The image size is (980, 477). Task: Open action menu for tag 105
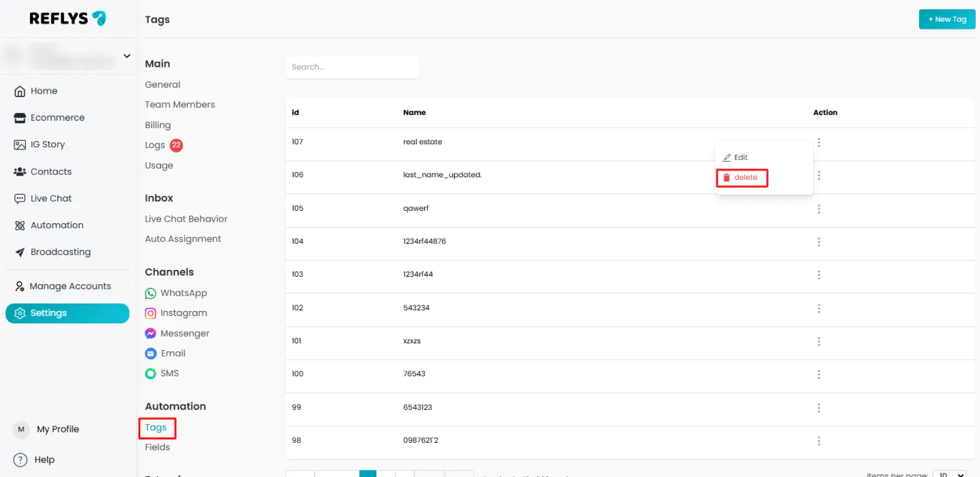818,209
